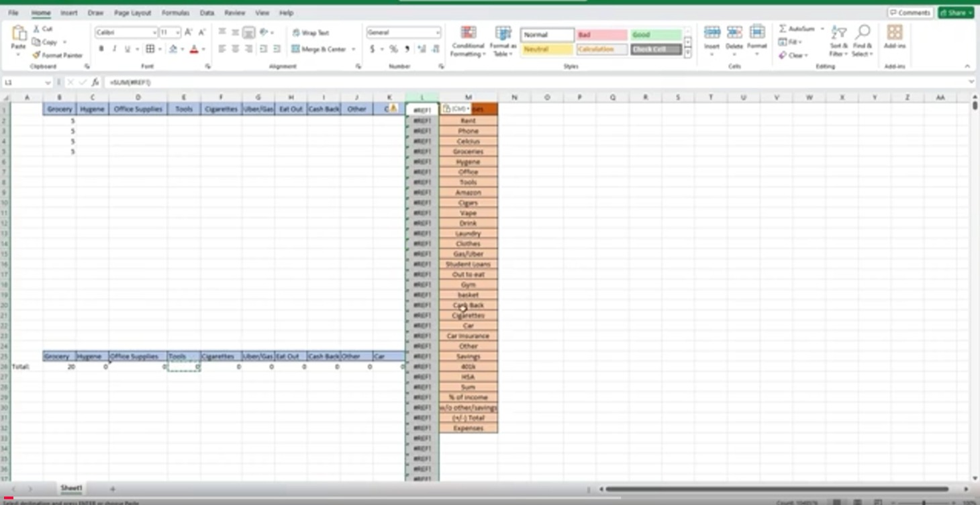The image size is (980, 505).
Task: Switch to the Review tab
Action: [234, 13]
